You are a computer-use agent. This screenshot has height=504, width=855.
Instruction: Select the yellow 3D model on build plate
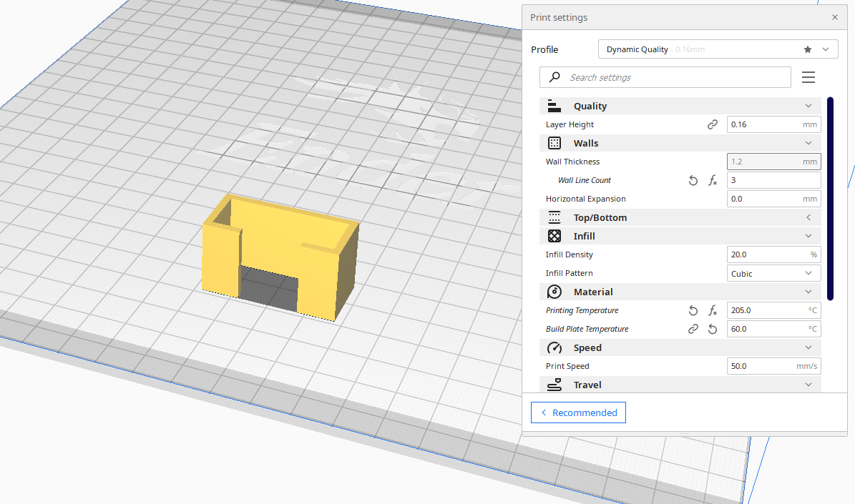pyautogui.click(x=280, y=257)
